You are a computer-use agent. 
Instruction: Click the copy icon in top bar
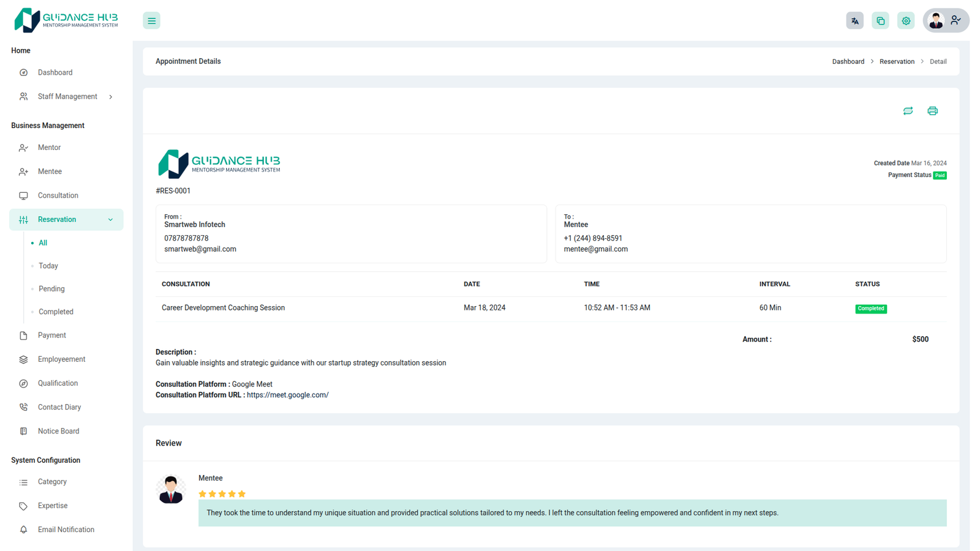[880, 21]
